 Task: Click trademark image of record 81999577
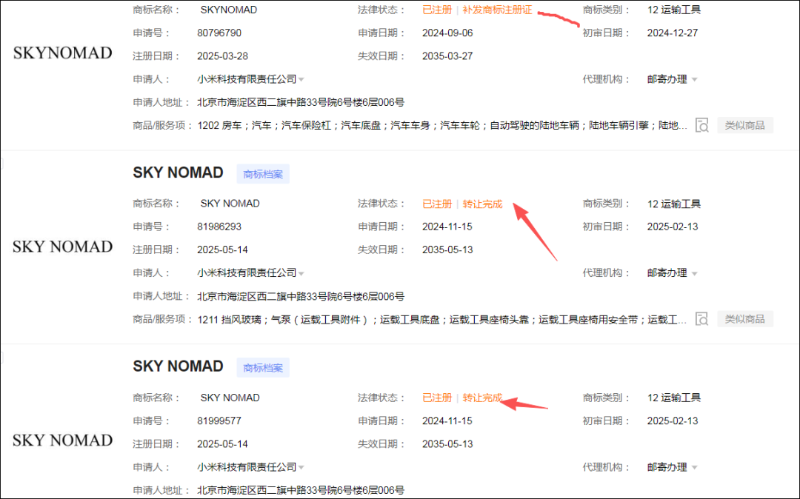[63, 440]
